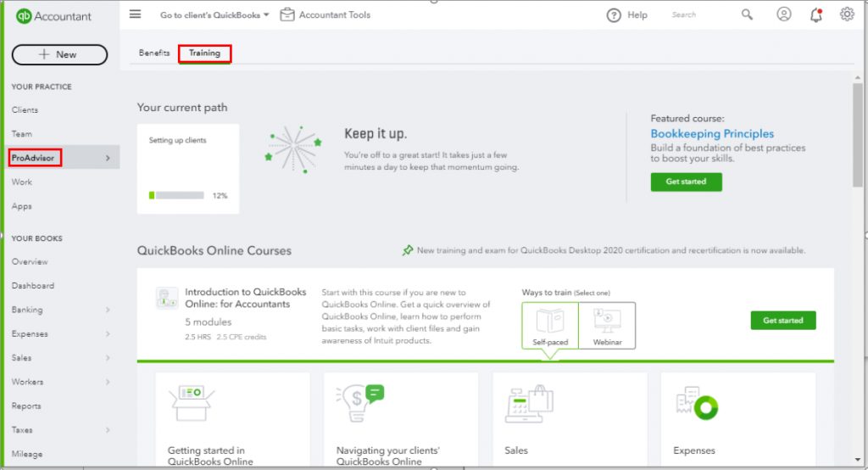The height and width of the screenshot is (470, 868).
Task: Select the Self-paced book icon
Action: tap(549, 321)
